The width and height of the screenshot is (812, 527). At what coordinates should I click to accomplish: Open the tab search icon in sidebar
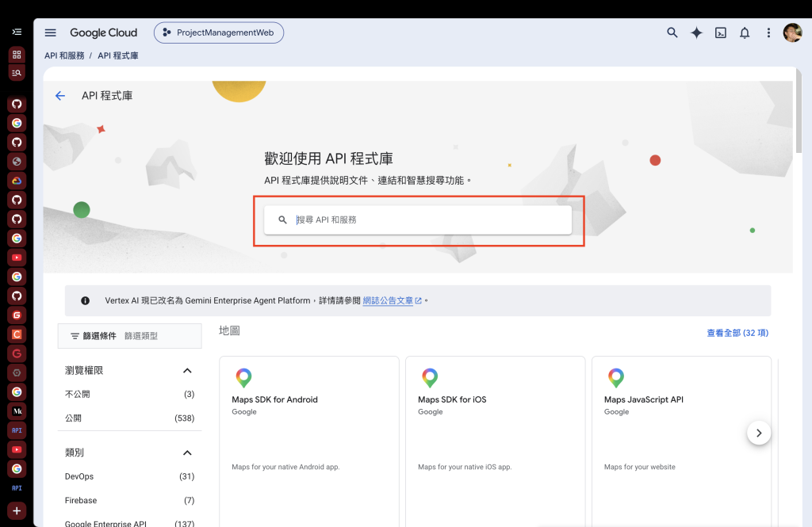coord(17,73)
